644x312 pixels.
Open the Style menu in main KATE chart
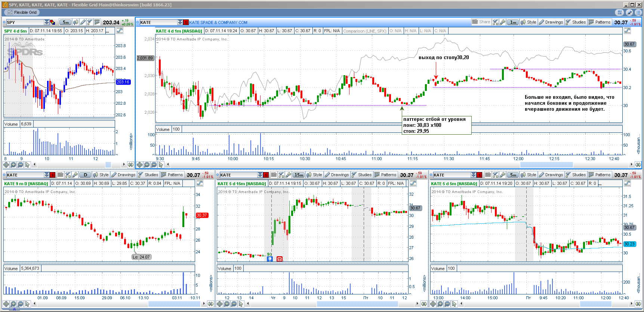pos(529,22)
